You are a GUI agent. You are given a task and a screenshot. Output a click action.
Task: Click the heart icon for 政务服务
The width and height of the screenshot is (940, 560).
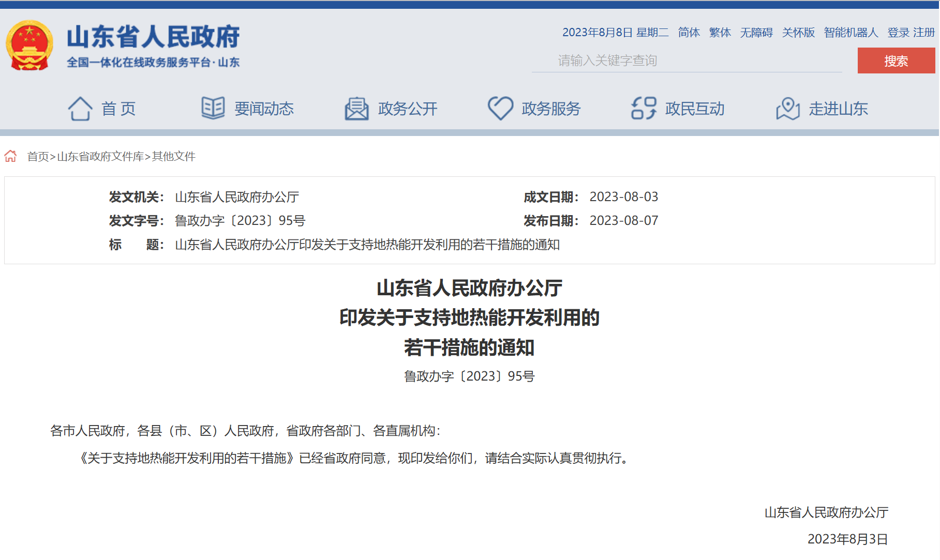coord(500,109)
